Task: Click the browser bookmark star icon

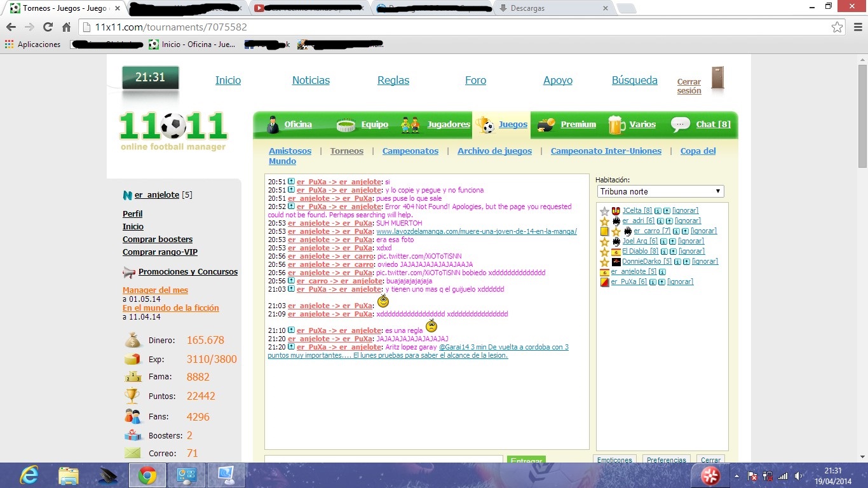Action: click(837, 27)
